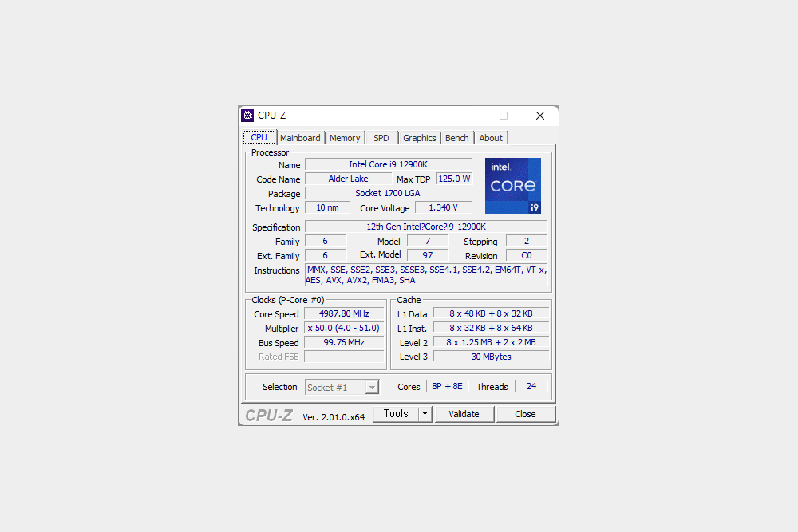Click the L1 Inst. value '8 x 32 KB + 8 x 64 KB'
Screen dimensions: 798x532
tap(491, 328)
